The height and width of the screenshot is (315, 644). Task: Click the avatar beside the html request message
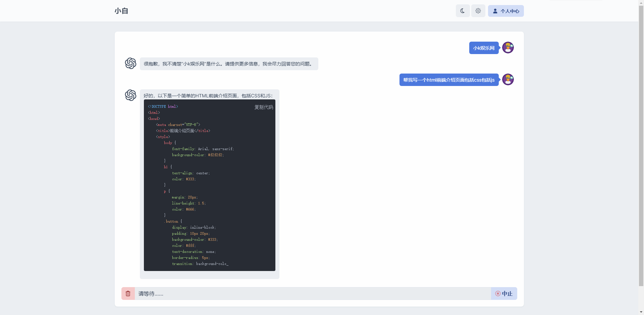click(x=508, y=80)
